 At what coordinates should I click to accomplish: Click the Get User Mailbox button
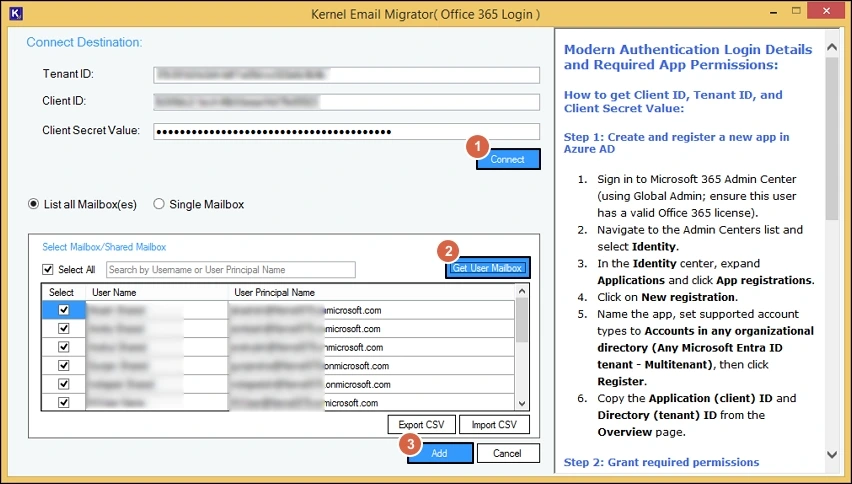click(x=487, y=268)
